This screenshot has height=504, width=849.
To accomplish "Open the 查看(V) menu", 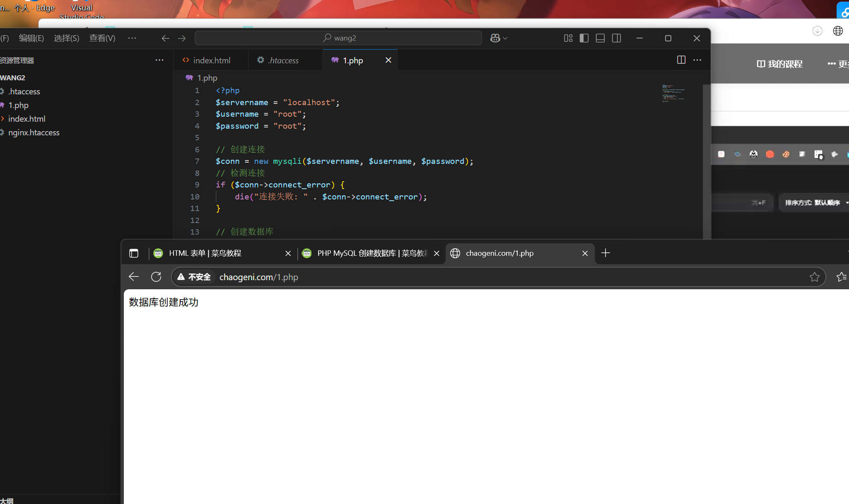I will [x=102, y=38].
